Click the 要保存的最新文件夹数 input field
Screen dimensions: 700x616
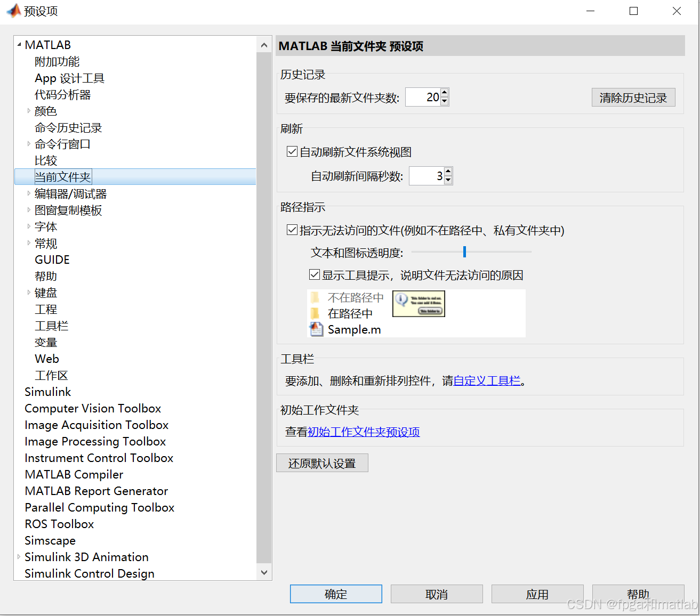click(423, 97)
